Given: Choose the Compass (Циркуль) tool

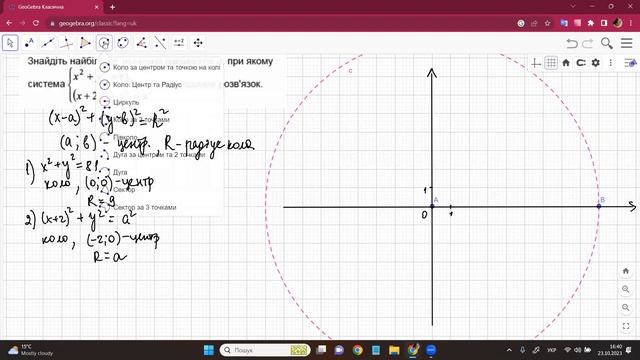Looking at the screenshot, I should point(160,102).
